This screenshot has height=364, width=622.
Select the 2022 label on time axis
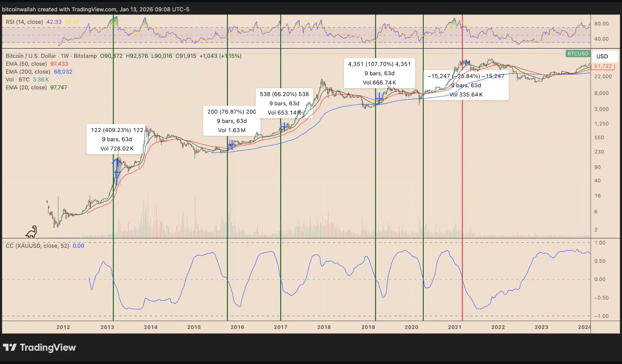pos(498,327)
